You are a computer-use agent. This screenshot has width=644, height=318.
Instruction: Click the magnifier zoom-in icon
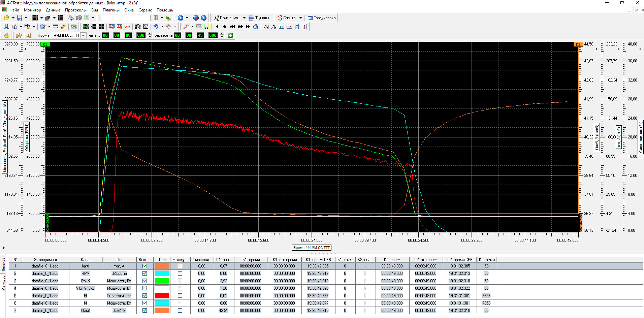(186, 27)
